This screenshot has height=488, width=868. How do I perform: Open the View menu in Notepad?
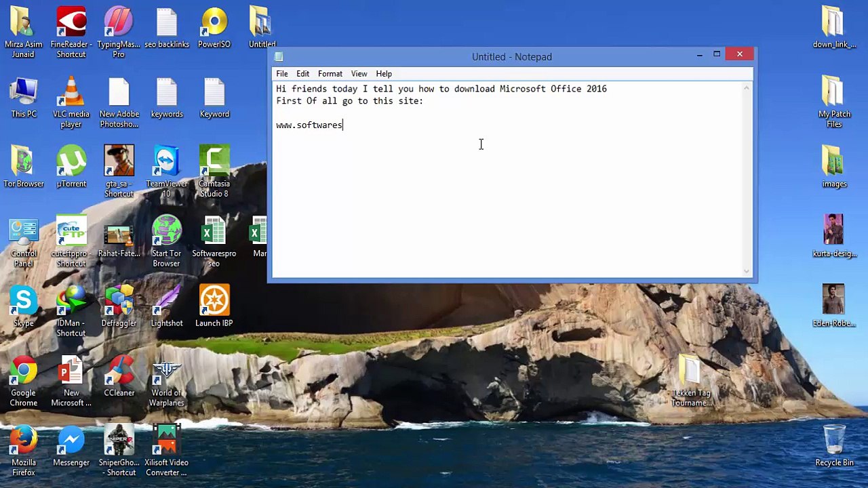click(x=359, y=74)
